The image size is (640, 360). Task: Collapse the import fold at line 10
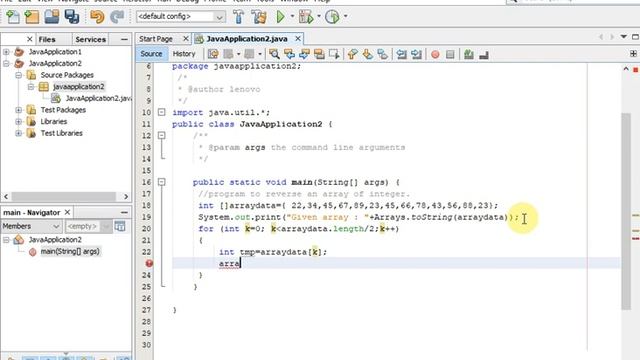(x=162, y=112)
